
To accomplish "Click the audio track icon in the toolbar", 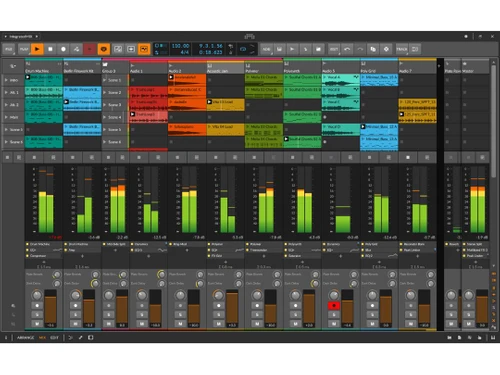I will [x=292, y=49].
